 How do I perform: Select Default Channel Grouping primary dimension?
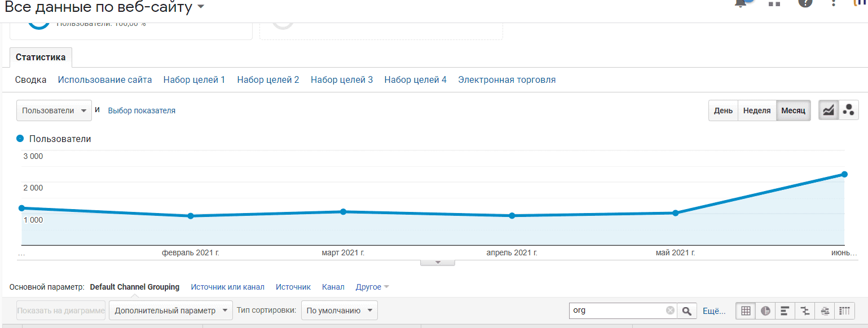tap(135, 287)
